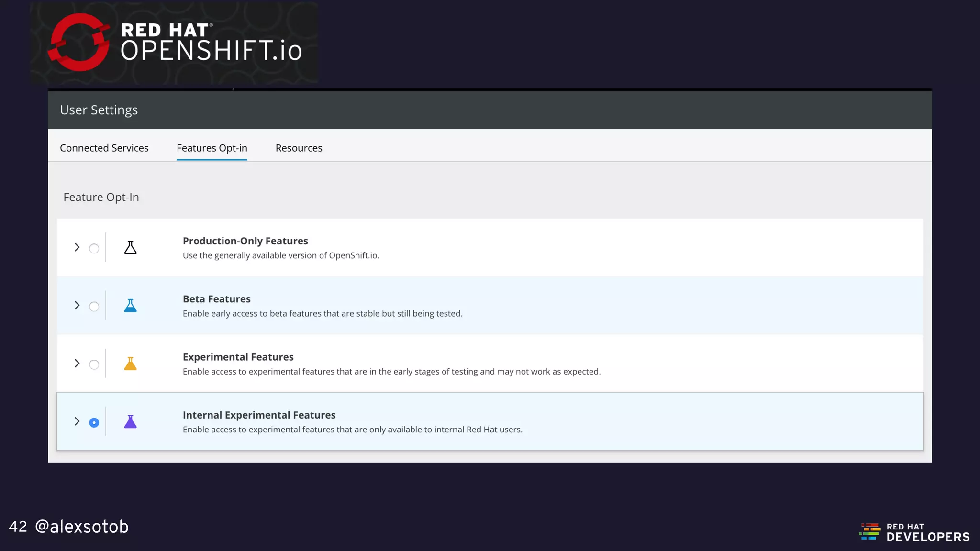Click the Beta Features title text
980x551 pixels.
(216, 299)
